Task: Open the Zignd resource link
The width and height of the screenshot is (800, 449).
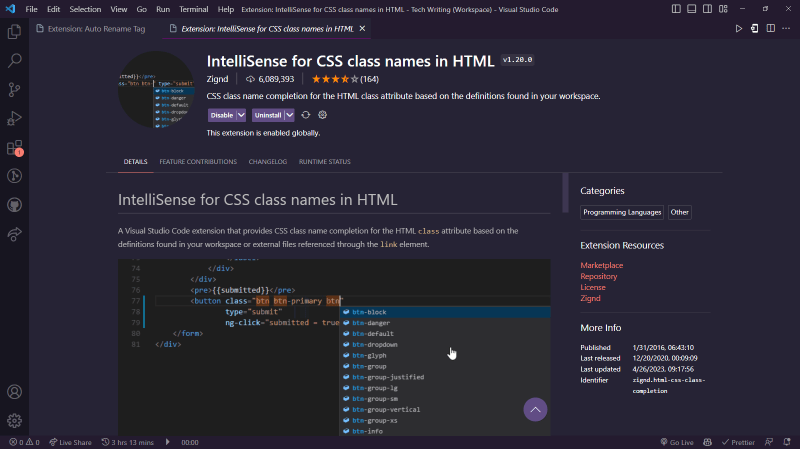Action: coord(590,298)
